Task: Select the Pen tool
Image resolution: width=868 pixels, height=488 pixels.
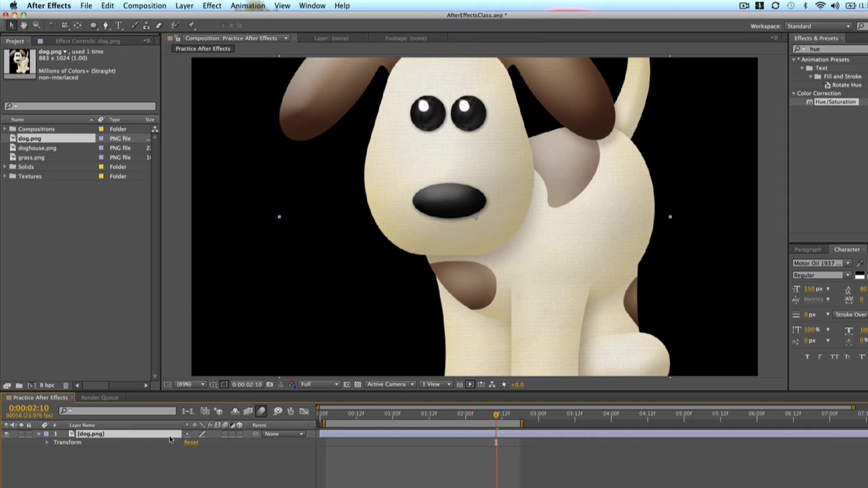Action: (106, 26)
